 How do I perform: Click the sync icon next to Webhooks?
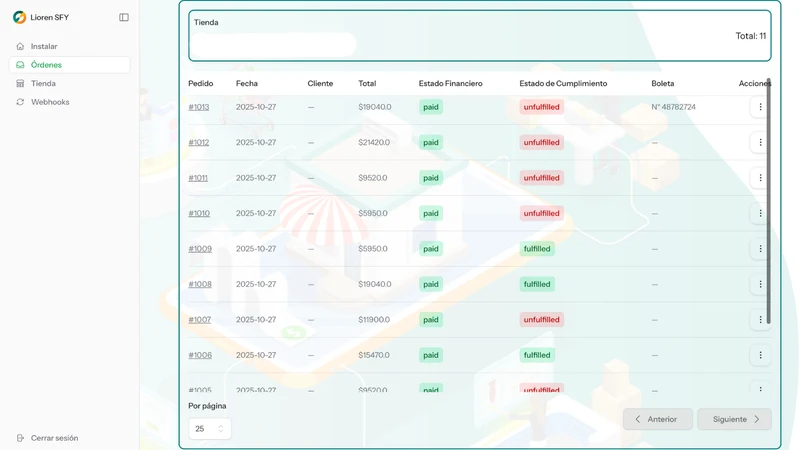(20, 102)
